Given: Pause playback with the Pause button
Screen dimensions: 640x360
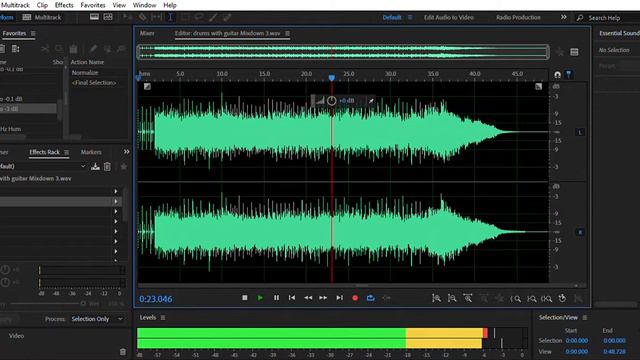Looking at the screenshot, I should point(276,298).
